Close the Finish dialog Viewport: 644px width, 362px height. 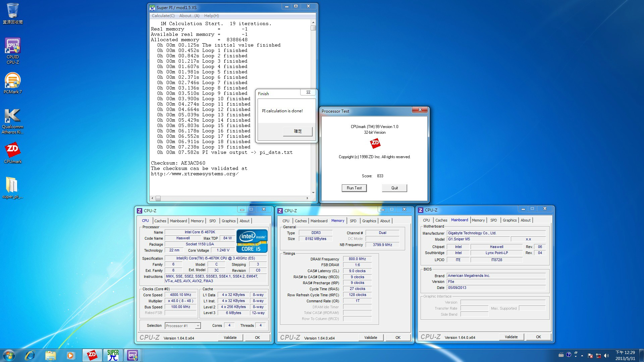[308, 92]
